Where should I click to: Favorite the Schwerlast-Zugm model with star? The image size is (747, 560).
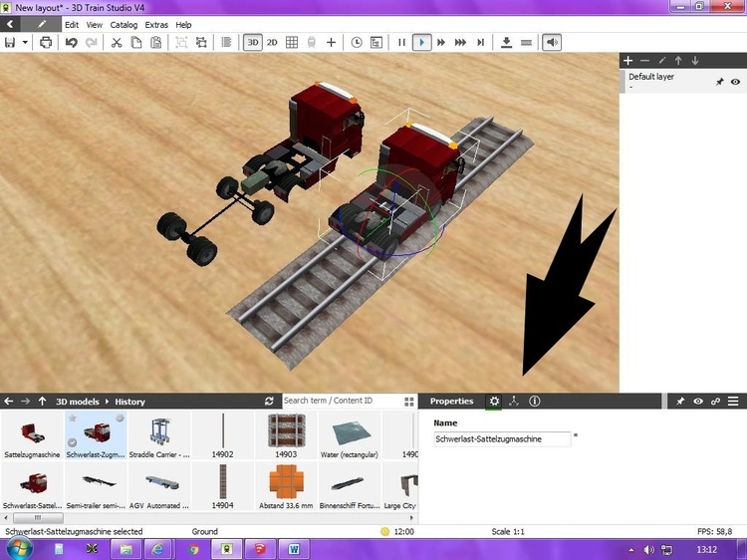click(x=73, y=418)
